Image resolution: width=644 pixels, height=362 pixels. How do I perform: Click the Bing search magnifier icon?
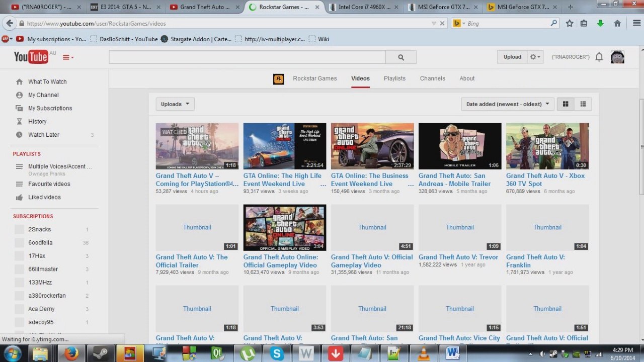click(x=553, y=23)
